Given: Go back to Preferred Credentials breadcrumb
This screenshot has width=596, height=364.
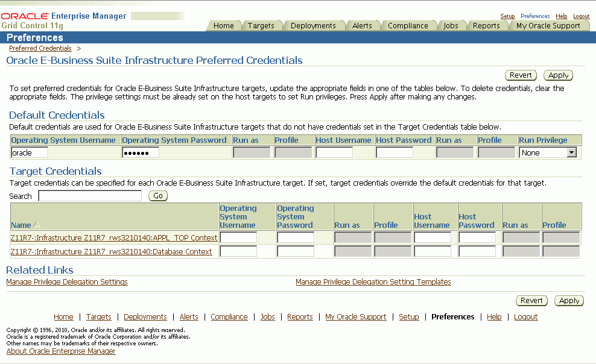Looking at the screenshot, I should click(40, 48).
